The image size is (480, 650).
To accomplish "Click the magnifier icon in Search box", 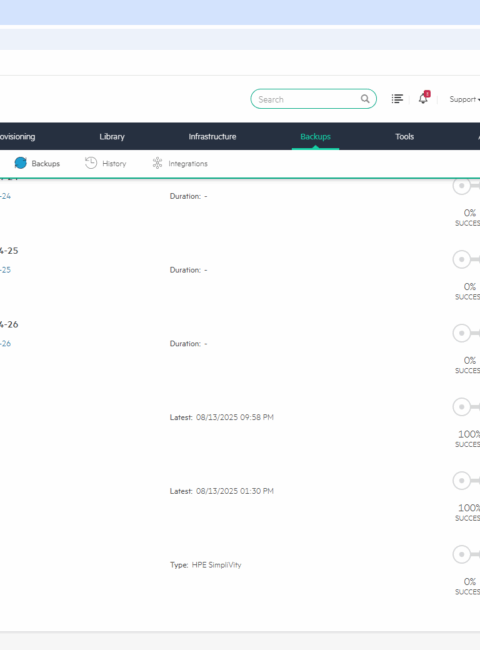I will tap(365, 99).
